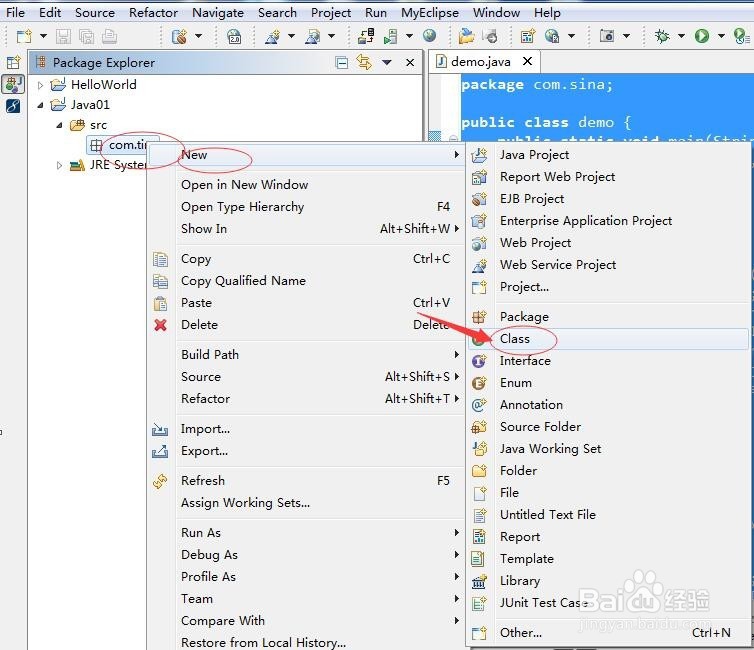This screenshot has height=650, width=754.
Task: Choose Other... from the New submenu
Action: (x=608, y=633)
